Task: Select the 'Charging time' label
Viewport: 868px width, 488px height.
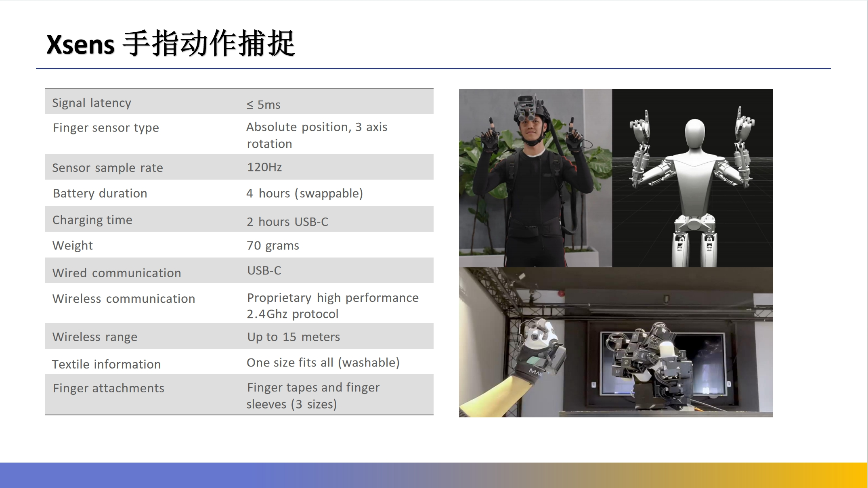Action: pyautogui.click(x=92, y=220)
